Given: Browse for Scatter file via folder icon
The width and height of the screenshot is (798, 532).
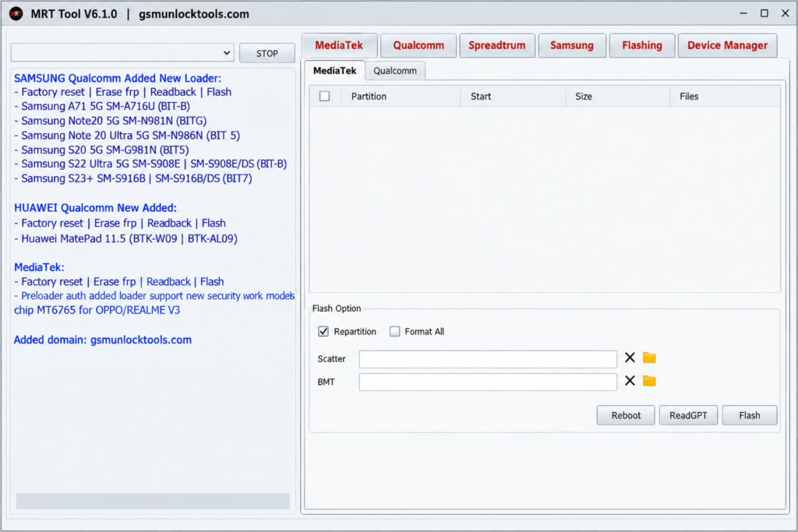Looking at the screenshot, I should pos(649,358).
